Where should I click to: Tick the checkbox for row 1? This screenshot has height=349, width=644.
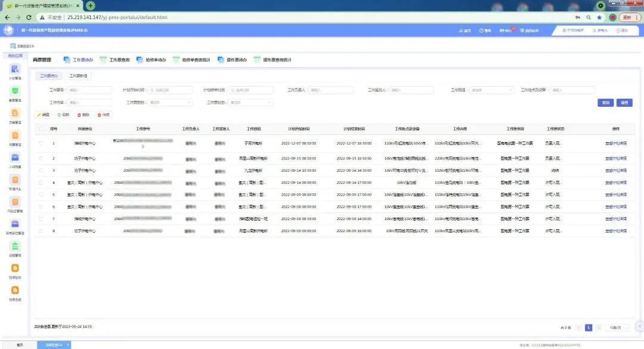point(41,143)
